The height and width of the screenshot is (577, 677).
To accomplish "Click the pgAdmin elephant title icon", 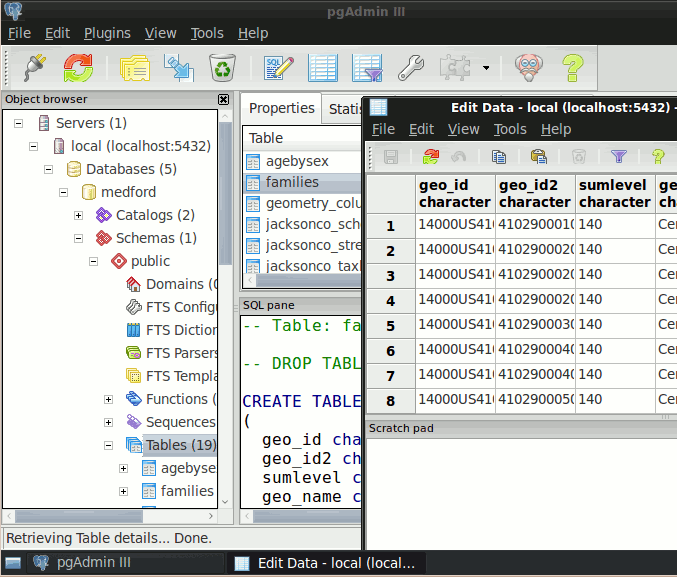I will click(13, 11).
